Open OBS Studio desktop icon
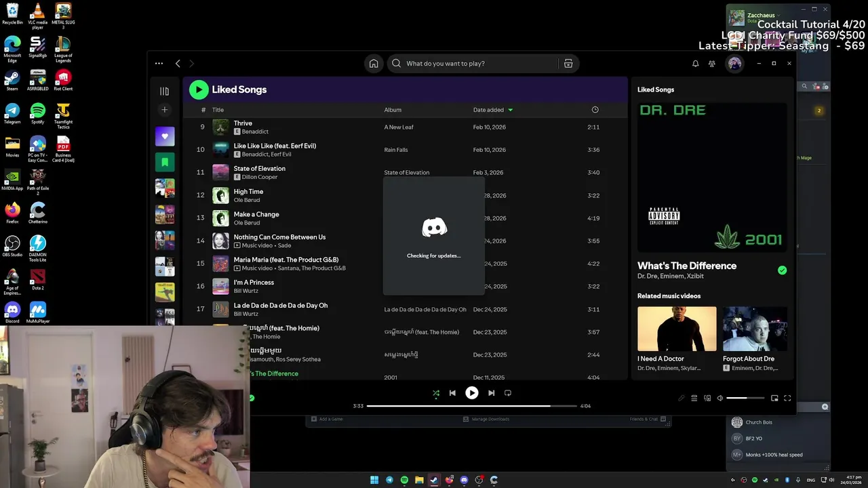Viewport: 868px width, 488px height. [12, 246]
